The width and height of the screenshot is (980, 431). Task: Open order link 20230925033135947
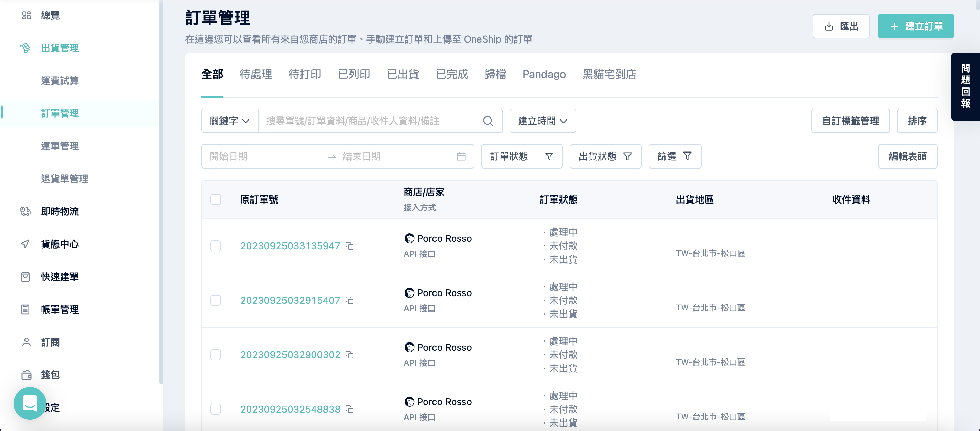pos(290,246)
